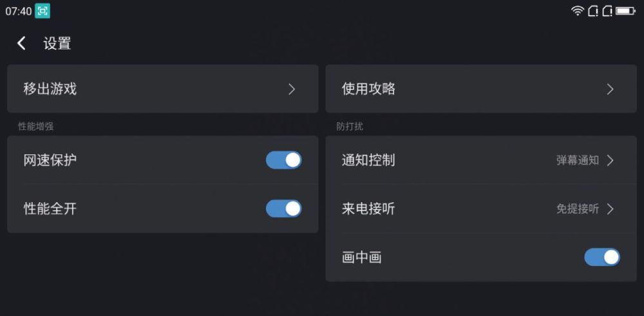
Task: Tap the 免提接听 current value
Action: (578, 209)
